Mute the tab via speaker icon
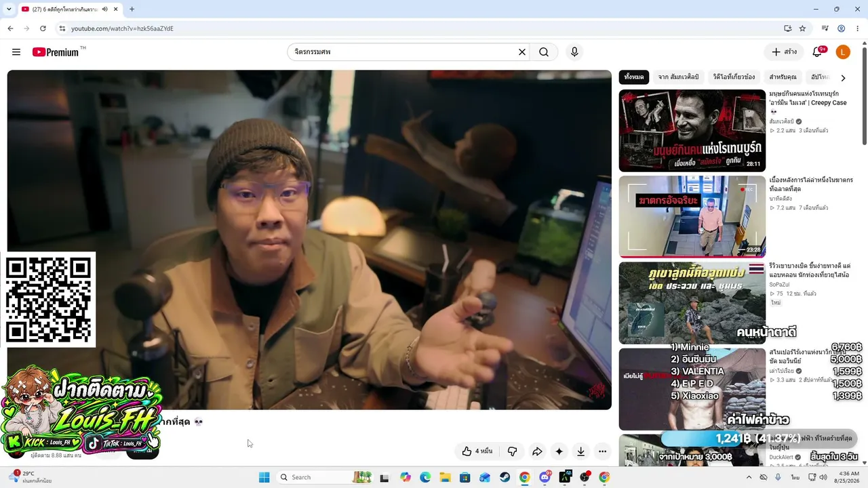The image size is (868, 488). [105, 9]
